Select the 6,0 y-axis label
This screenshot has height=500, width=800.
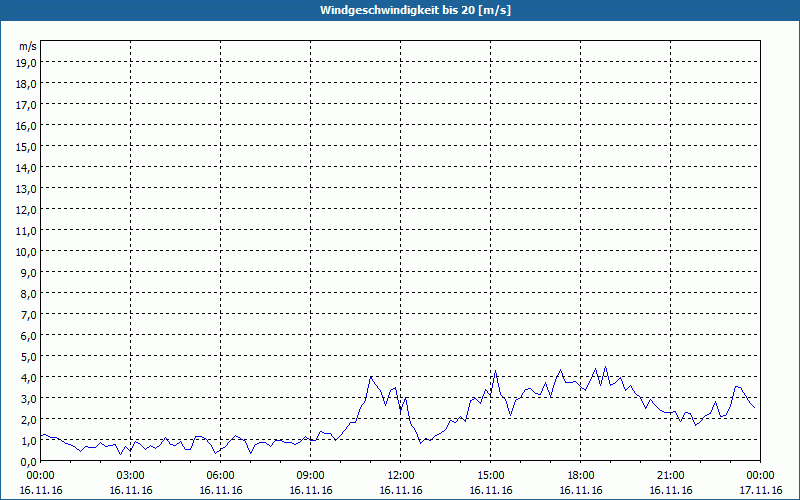point(29,336)
